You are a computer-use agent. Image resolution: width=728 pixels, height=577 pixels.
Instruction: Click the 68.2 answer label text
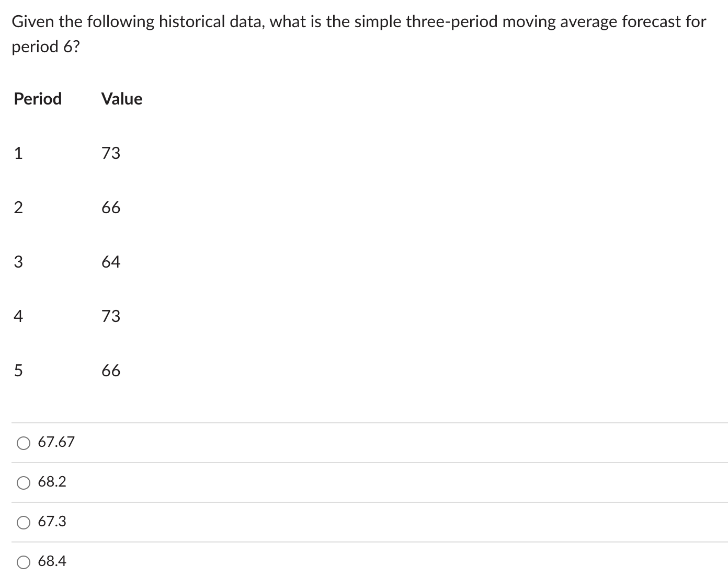(x=52, y=482)
